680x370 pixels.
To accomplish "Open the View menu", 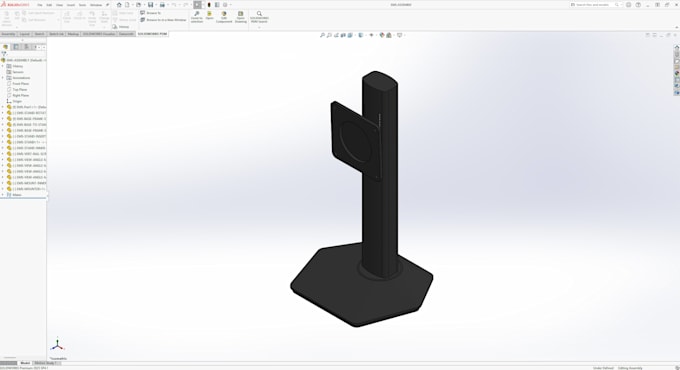I will (x=59, y=5).
